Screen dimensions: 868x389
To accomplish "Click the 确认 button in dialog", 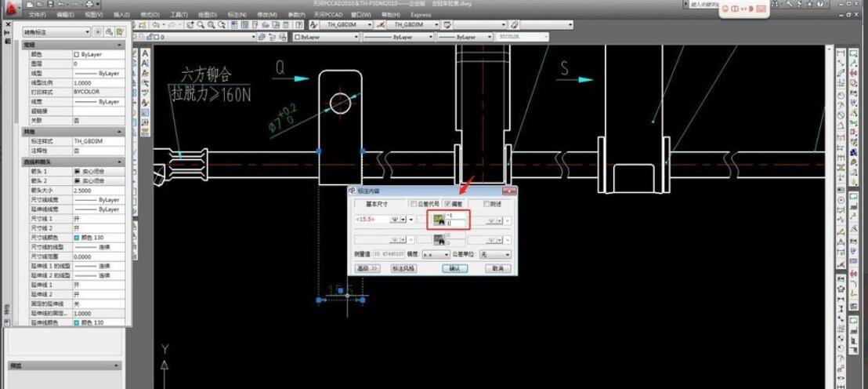I will tap(455, 268).
